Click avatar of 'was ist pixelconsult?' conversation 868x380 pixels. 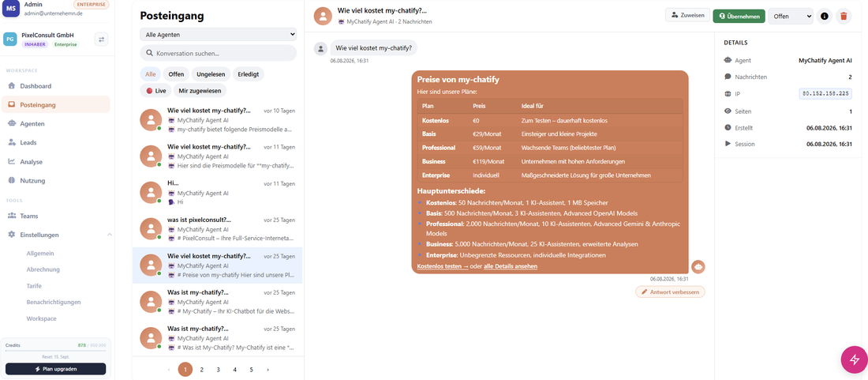click(152, 229)
